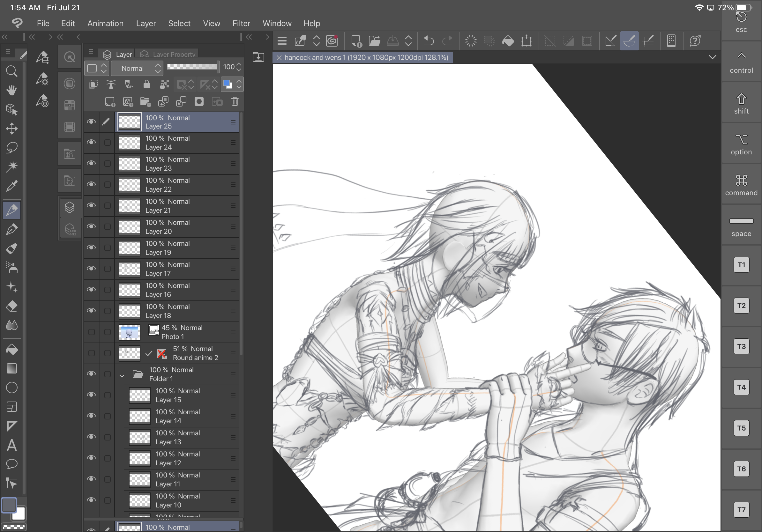
Task: Choose the Lasso selection tool
Action: [12, 147]
